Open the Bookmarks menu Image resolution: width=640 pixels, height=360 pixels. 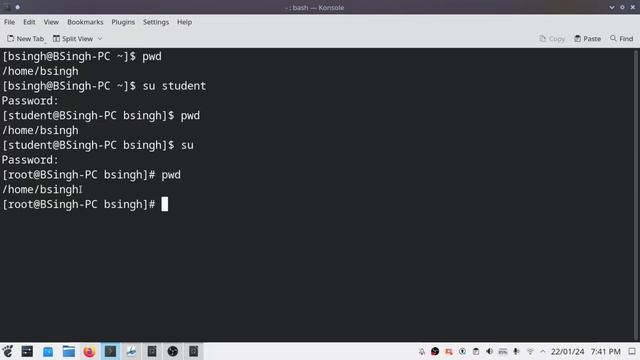pyautogui.click(x=85, y=22)
